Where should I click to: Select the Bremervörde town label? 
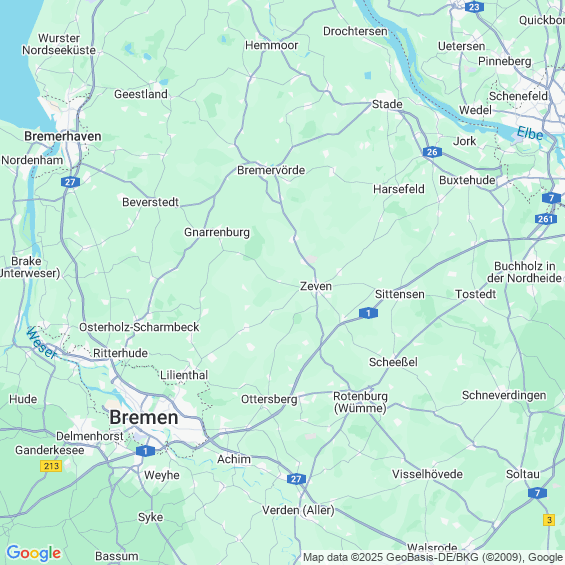point(271,170)
